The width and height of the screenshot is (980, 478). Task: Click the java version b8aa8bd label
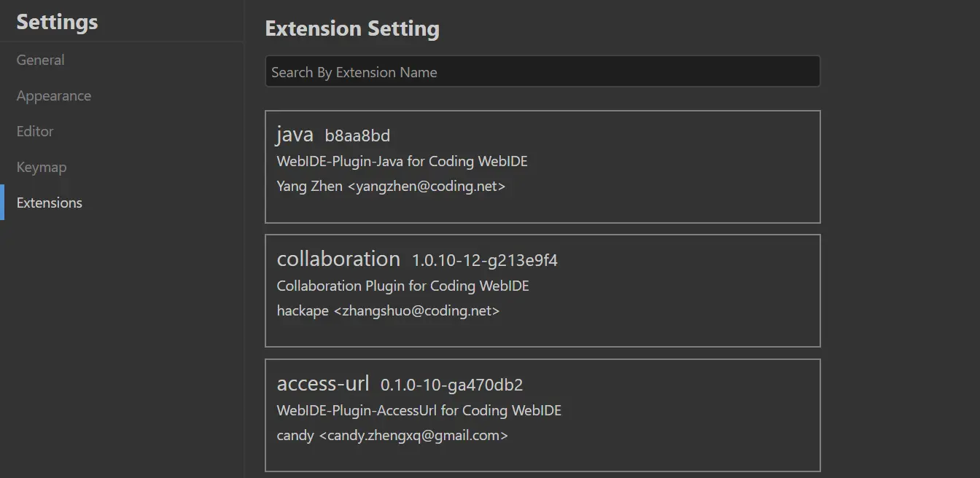[358, 136]
